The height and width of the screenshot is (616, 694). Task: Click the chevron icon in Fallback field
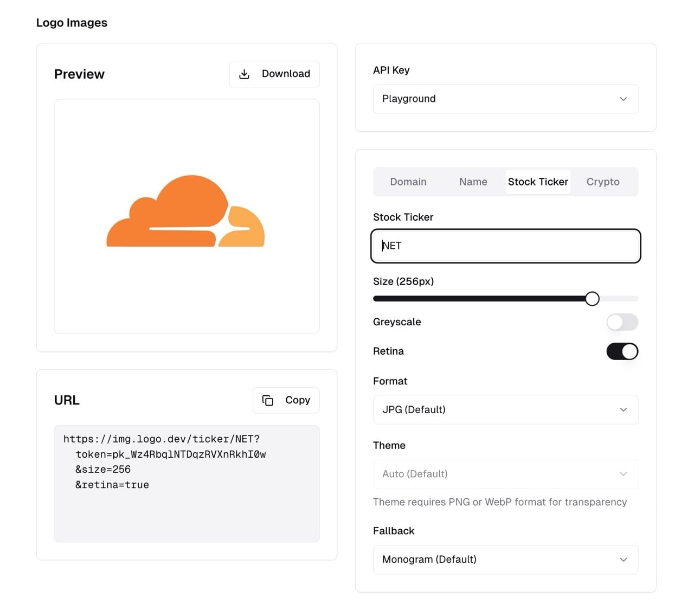click(x=623, y=560)
